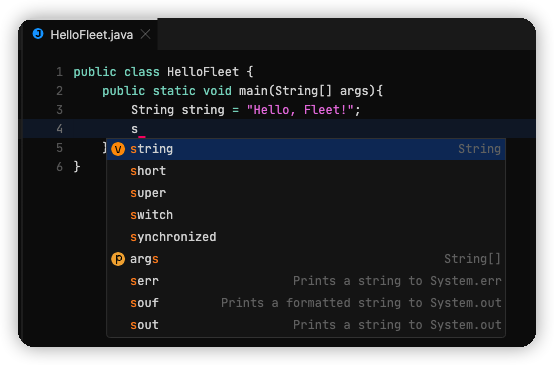Click line number 1 in the gutter
Viewport: 554px width, 365px height.
click(x=59, y=72)
